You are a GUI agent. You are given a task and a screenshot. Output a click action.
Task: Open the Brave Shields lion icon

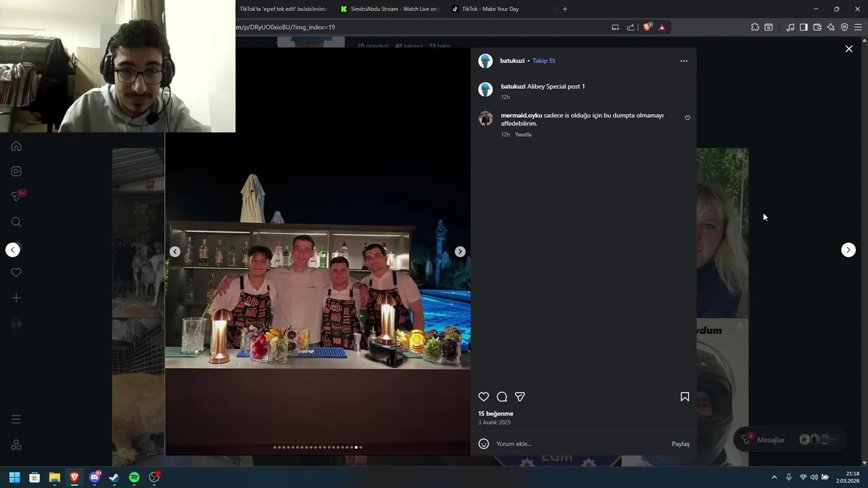[x=647, y=27]
